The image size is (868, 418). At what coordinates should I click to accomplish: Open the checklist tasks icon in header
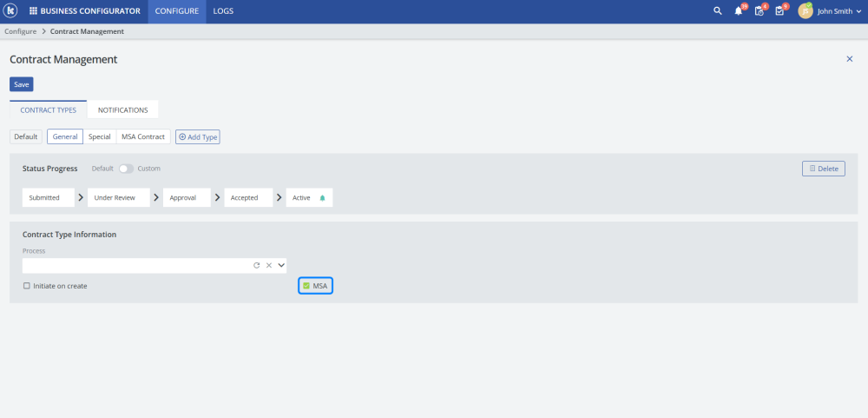tap(779, 11)
